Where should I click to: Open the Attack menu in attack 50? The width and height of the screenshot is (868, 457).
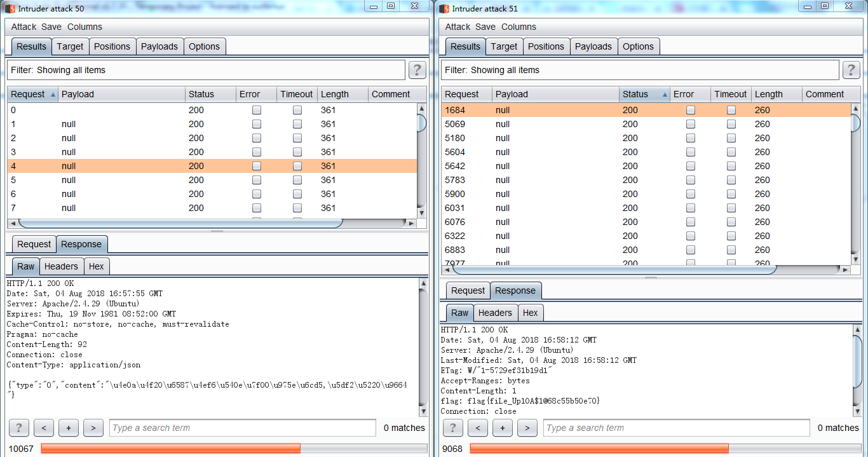coord(24,27)
